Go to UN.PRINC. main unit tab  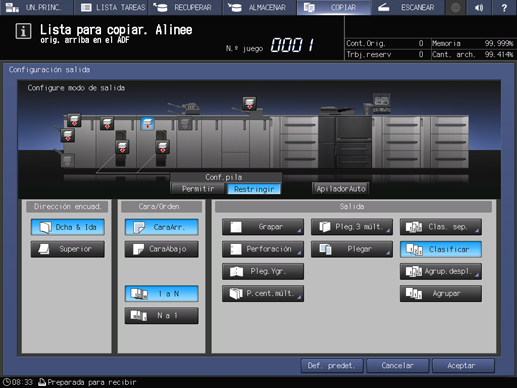tap(37, 7)
